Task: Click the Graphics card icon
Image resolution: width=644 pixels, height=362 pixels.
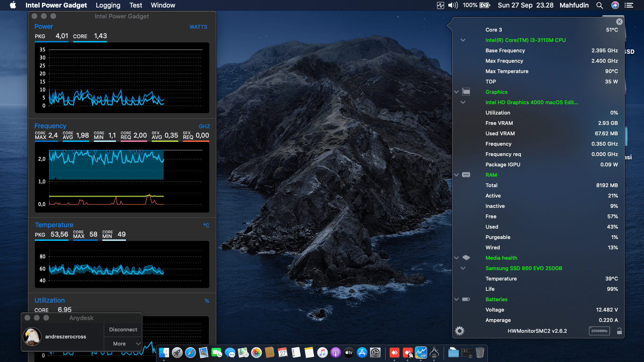Action: [466, 92]
